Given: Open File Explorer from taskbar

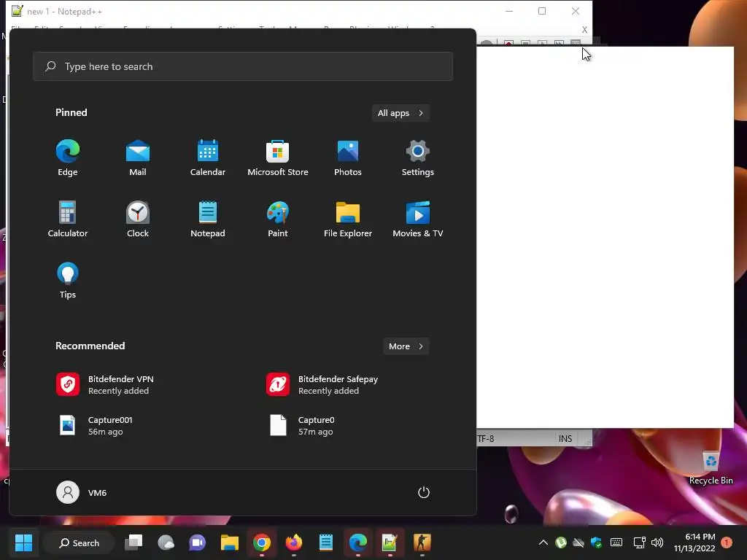Looking at the screenshot, I should tap(230, 542).
